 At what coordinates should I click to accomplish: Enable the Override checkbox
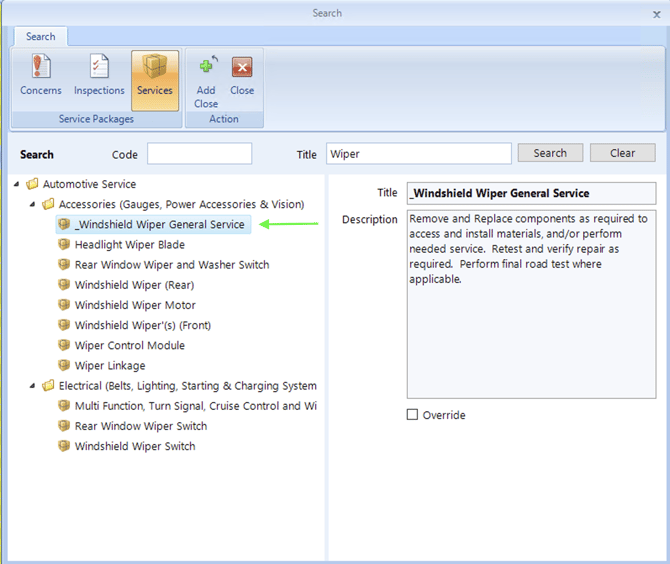pyautogui.click(x=412, y=414)
